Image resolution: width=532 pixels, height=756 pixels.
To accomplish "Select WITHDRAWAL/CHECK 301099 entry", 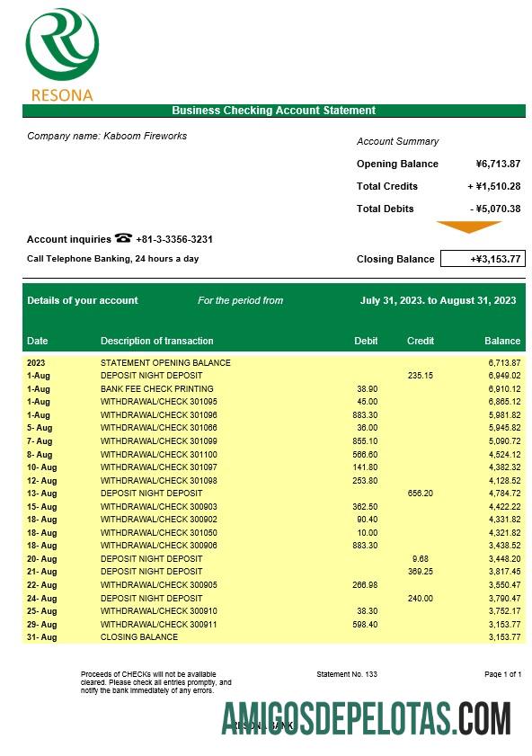I will pos(158,441).
